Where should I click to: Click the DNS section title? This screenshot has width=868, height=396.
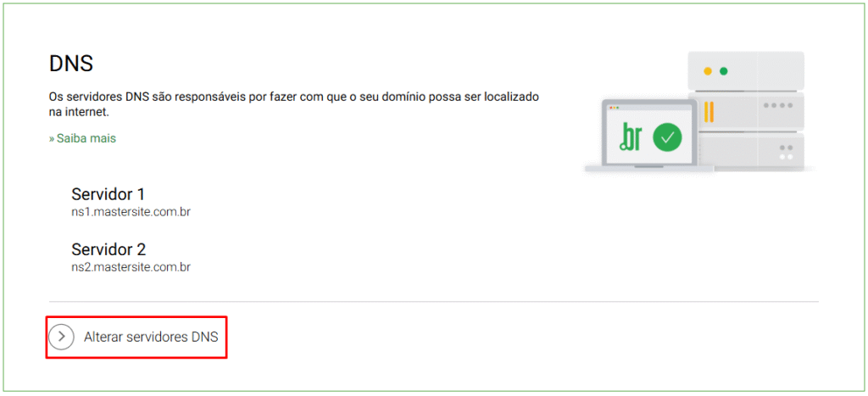click(71, 64)
